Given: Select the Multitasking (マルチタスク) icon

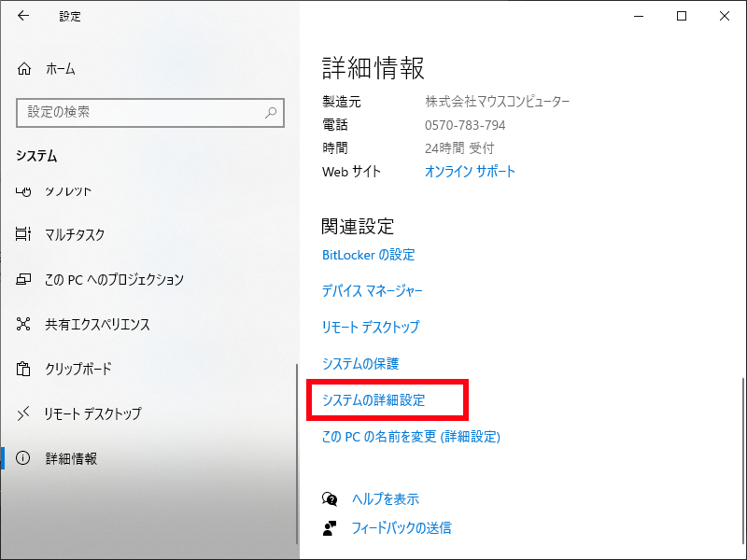Looking at the screenshot, I should tap(25, 235).
